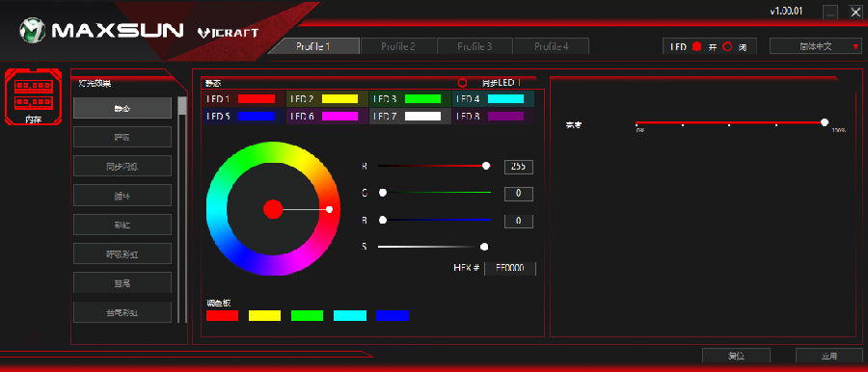Select the 内存 memory device icon
The image size is (868, 372).
33,97
